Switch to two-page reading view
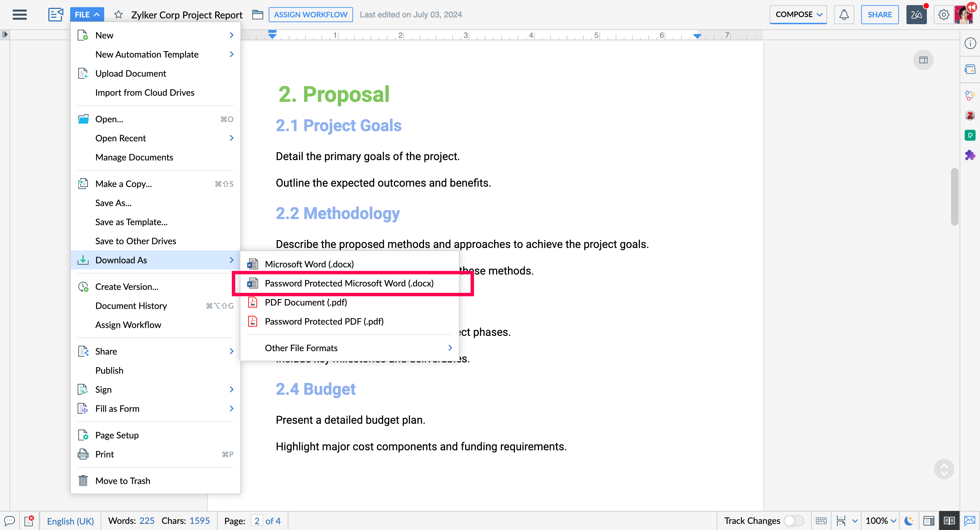The height and width of the screenshot is (530, 980). (949, 520)
